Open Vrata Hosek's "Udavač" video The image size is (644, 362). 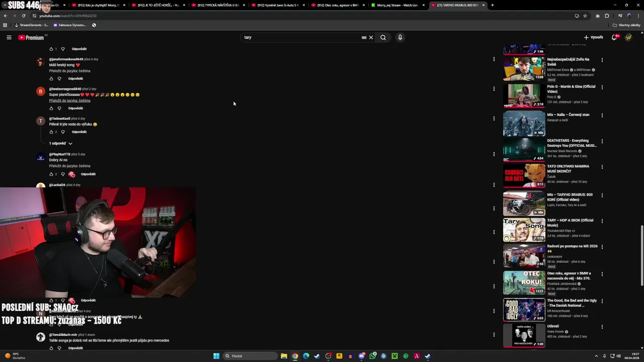coord(524,336)
